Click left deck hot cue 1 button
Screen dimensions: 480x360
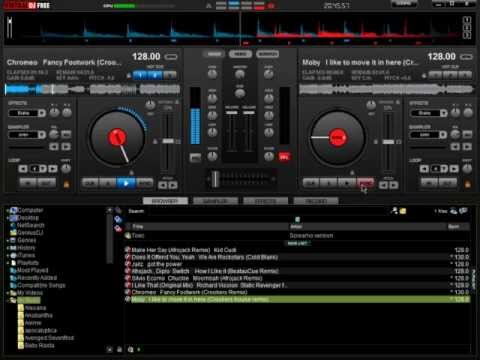[140, 75]
